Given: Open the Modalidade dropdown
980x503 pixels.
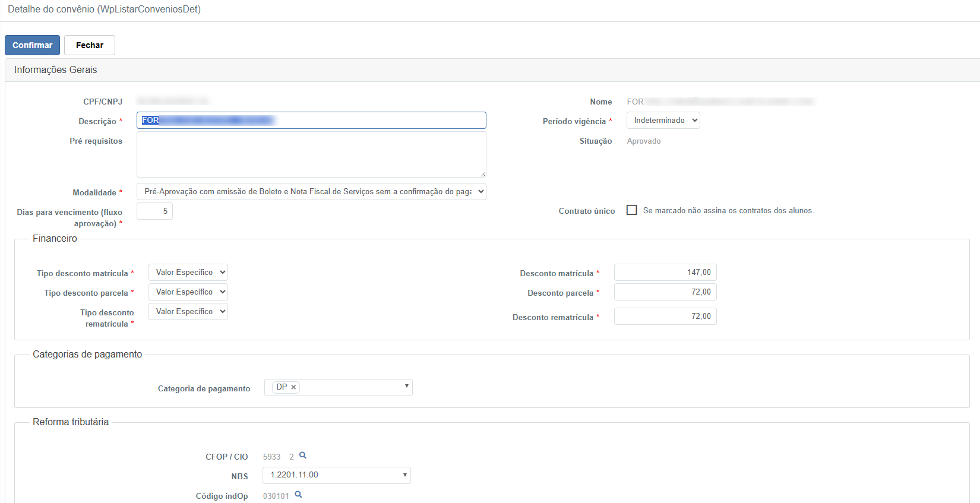Looking at the screenshot, I should pos(311,192).
